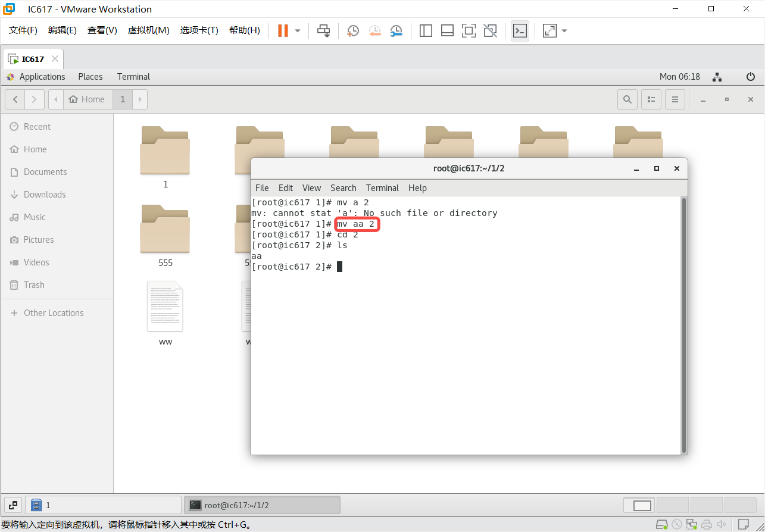Open the Terminal app menu in the top panel
The image size is (765, 532).
tap(133, 77)
